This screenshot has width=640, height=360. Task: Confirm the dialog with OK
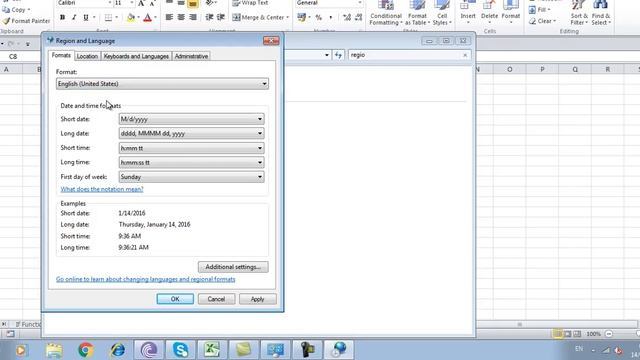pos(175,299)
